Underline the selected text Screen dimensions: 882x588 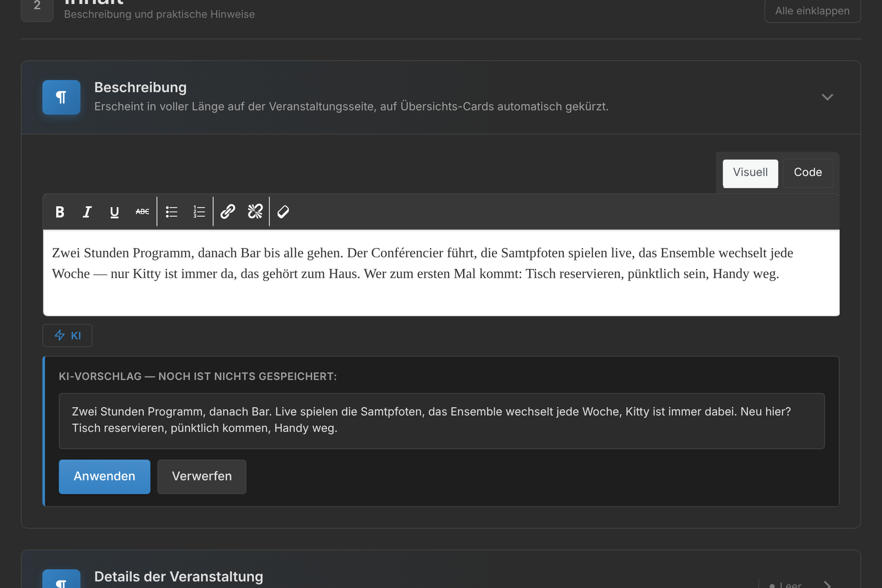pos(115,212)
